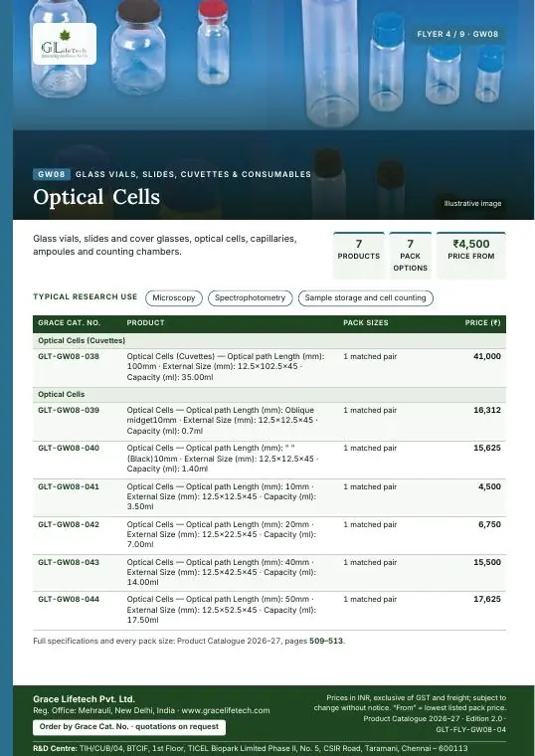This screenshot has width=535, height=756.
Task: Click the GLT-GW08-044 catalogue number
Action: point(69,599)
